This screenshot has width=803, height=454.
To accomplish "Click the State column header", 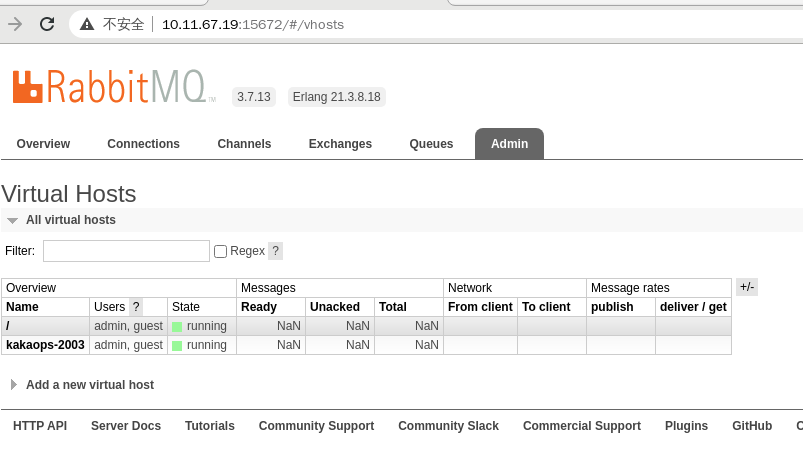I will pos(186,307).
